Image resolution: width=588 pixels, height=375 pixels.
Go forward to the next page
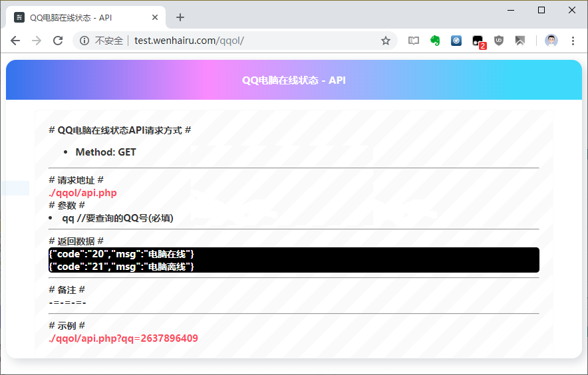click(37, 41)
